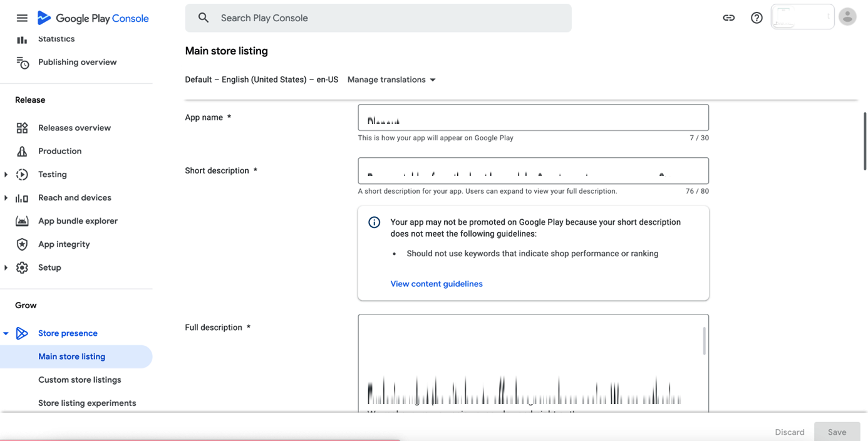Go to Custom store listings
The width and height of the screenshot is (868, 441).
(80, 380)
